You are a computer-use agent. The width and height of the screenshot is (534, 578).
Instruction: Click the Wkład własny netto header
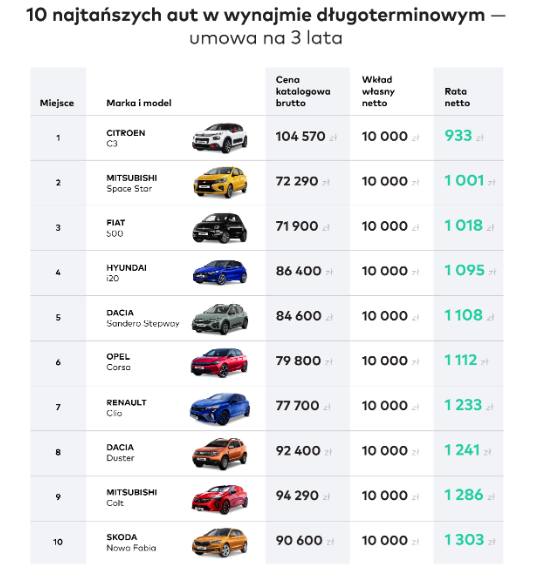pos(378,91)
